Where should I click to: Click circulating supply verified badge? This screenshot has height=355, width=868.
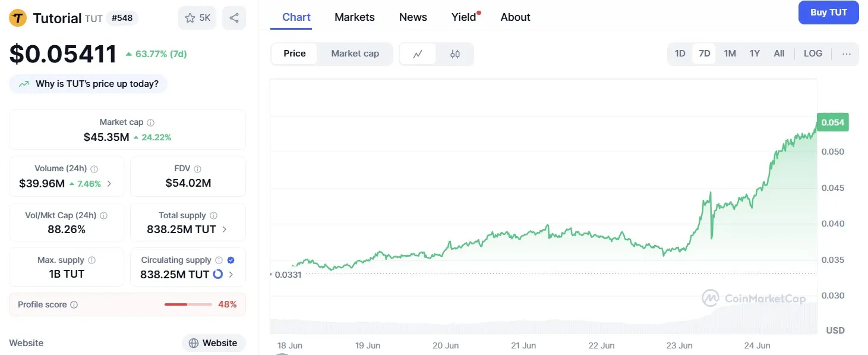point(231,260)
